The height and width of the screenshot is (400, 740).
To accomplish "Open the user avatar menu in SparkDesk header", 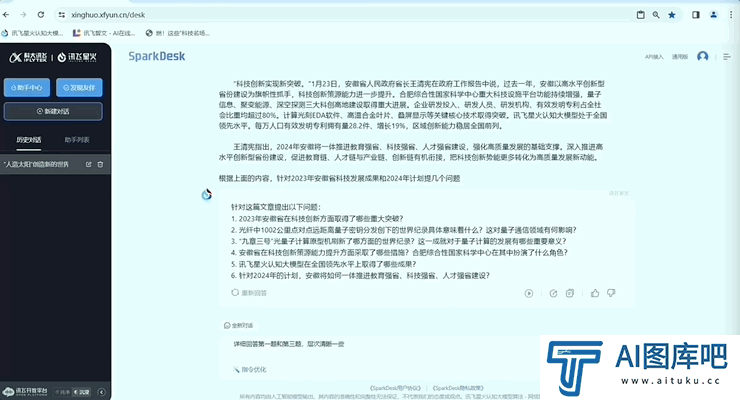I will tap(703, 57).
